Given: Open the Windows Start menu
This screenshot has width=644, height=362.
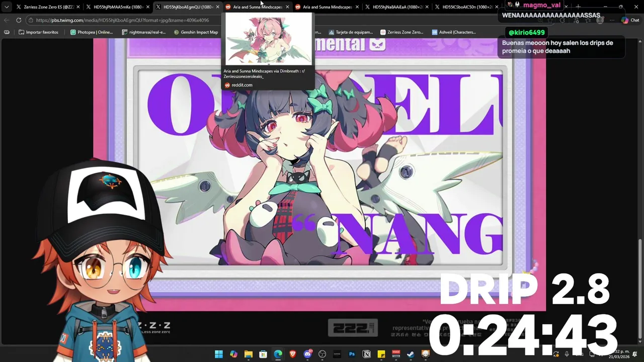Looking at the screenshot, I should coord(219,354).
